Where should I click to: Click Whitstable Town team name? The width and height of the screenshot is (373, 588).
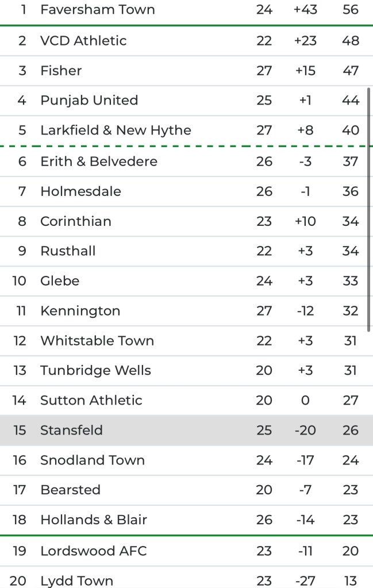(97, 340)
